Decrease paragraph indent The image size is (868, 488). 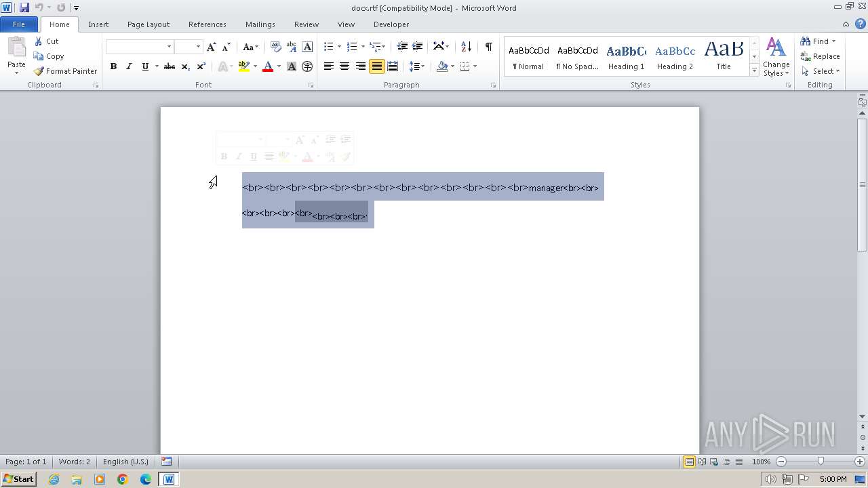coord(402,47)
